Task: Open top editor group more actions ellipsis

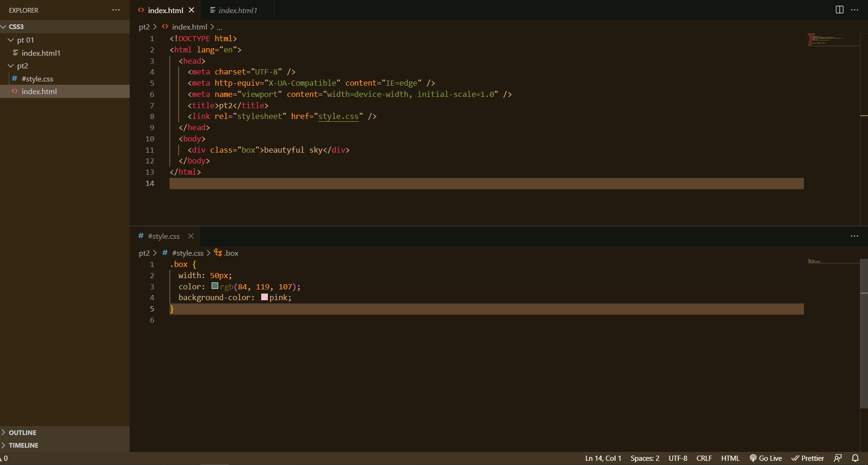Action: click(854, 10)
